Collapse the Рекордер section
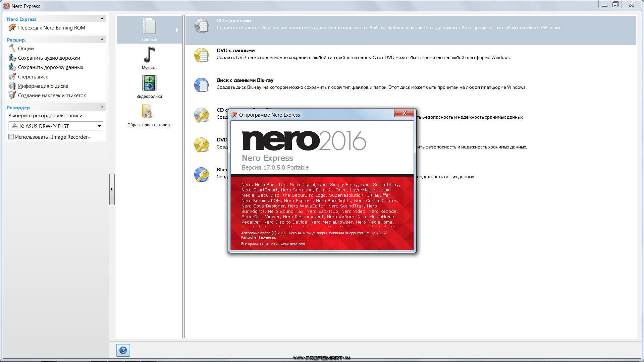The image size is (644, 362). tap(102, 107)
